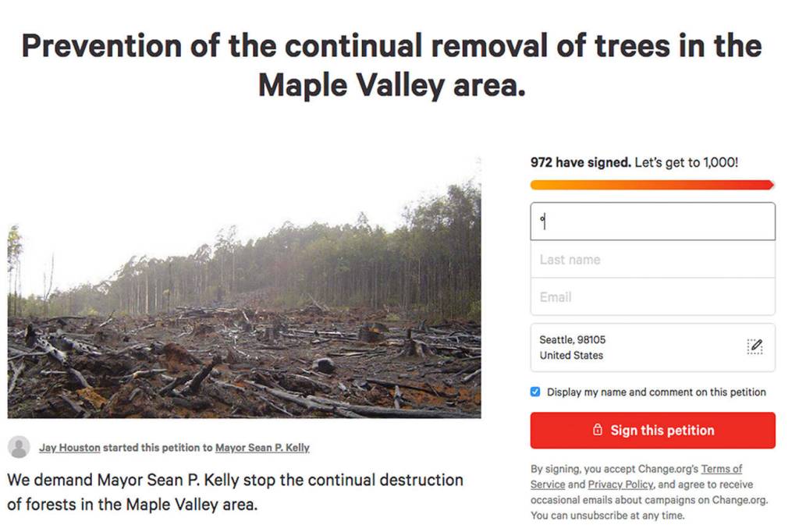Open the 'Privacy Policy' link
799x532 pixels.
tap(622, 484)
